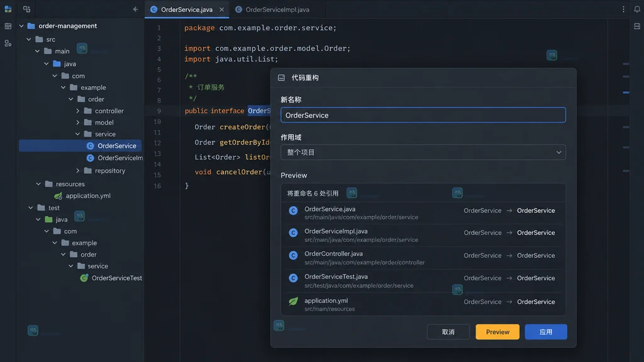Open the database panel icon on right edge
644x362 pixels.
point(637,26)
